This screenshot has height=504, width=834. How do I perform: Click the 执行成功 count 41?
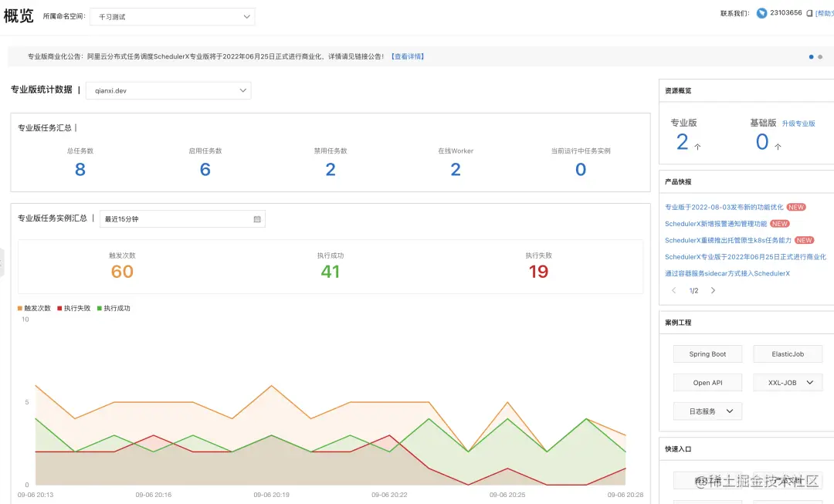click(331, 272)
